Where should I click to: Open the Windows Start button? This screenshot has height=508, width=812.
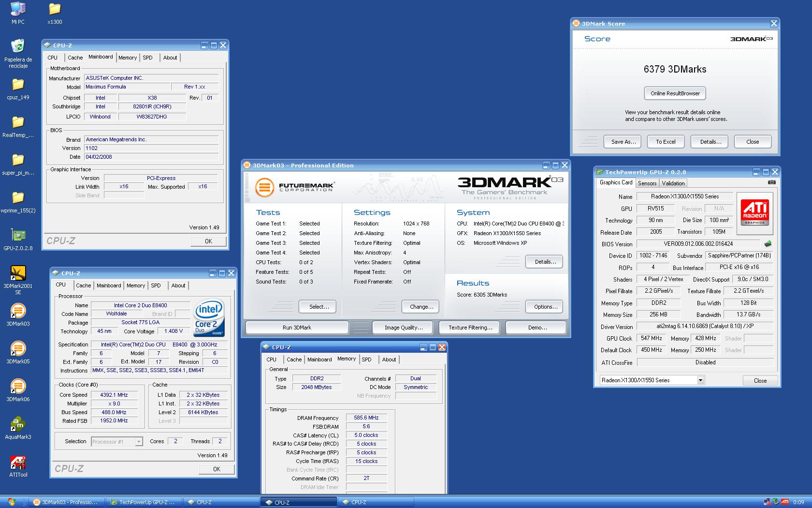coord(11,502)
